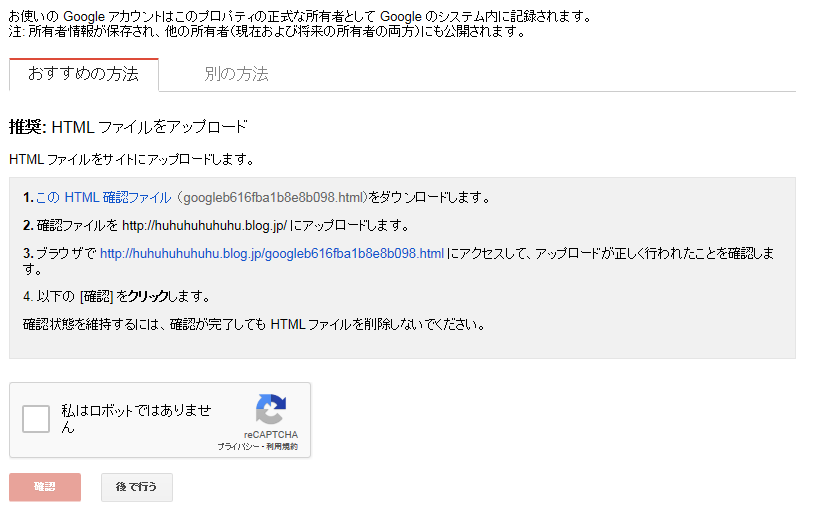Click HTML ファイルをサイトにアップロードします text

(132, 160)
